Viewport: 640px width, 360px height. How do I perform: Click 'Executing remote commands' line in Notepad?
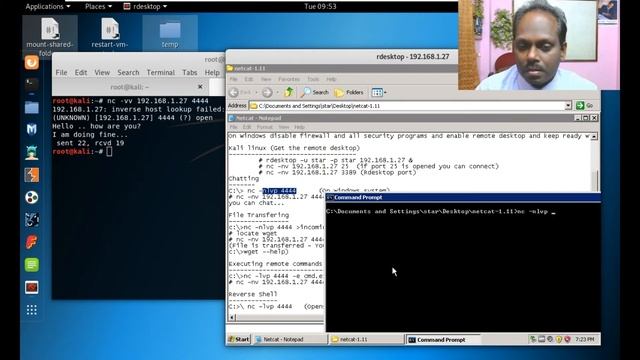tap(275, 264)
